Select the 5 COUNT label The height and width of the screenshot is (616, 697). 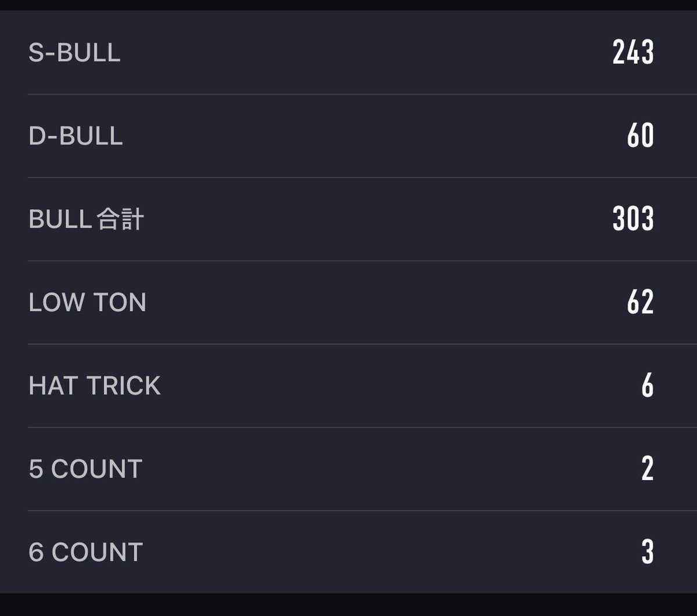[85, 470]
